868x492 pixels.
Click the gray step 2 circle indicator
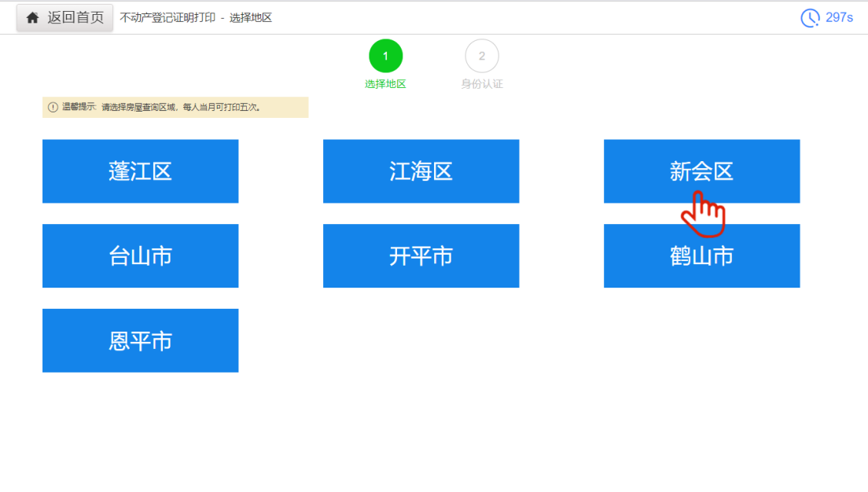coord(482,55)
